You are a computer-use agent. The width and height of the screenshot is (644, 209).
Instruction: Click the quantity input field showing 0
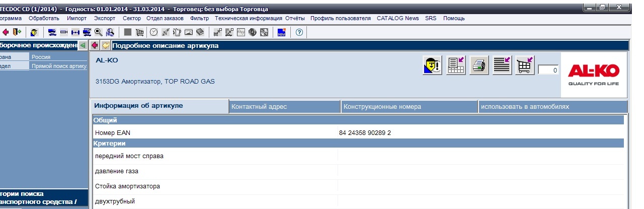point(548,71)
